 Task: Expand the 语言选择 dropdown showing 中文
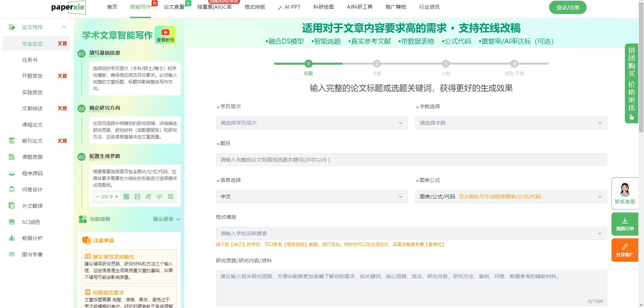point(312,197)
